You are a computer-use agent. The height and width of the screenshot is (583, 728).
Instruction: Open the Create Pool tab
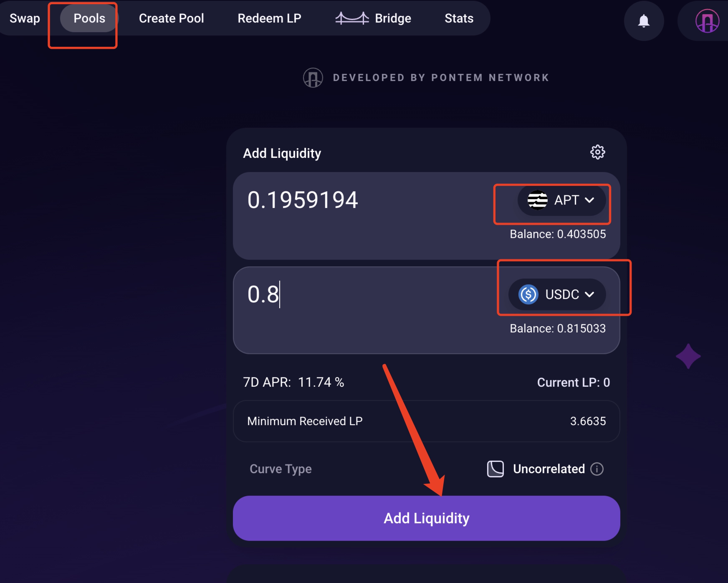(x=171, y=18)
